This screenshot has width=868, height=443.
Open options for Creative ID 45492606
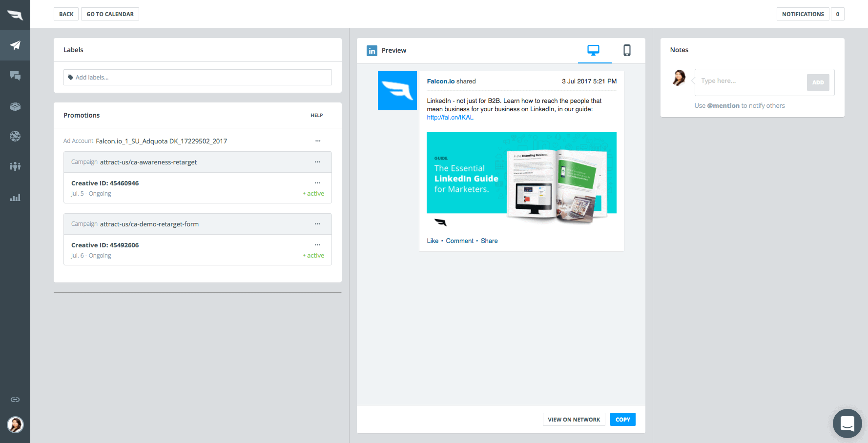(x=317, y=245)
